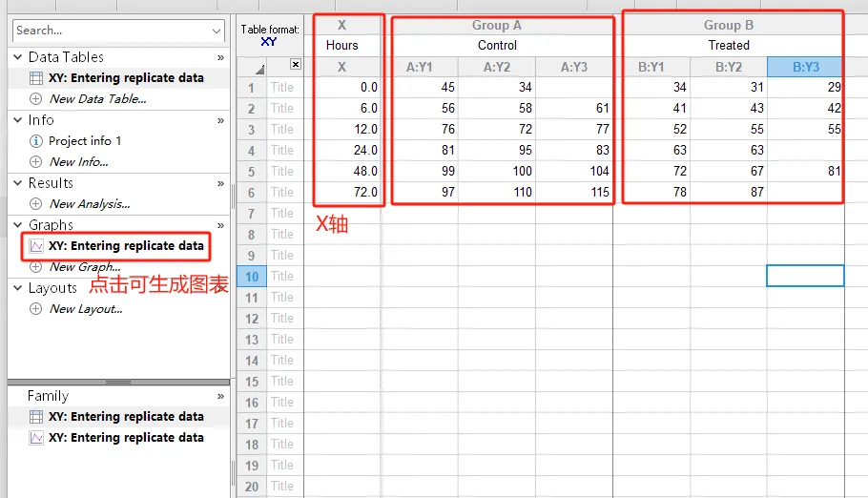Expand the Graphs section double-chevron menu
The width and height of the screenshot is (868, 498).
click(220, 226)
